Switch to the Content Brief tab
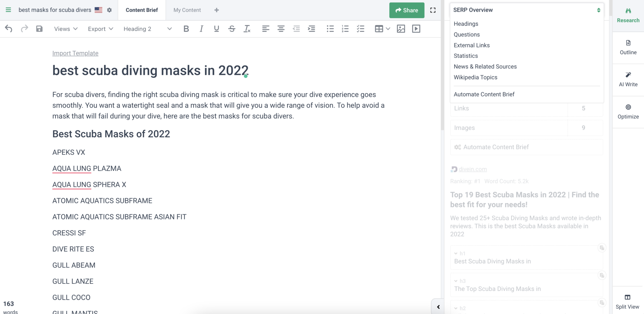This screenshot has height=314, width=644. tap(142, 10)
